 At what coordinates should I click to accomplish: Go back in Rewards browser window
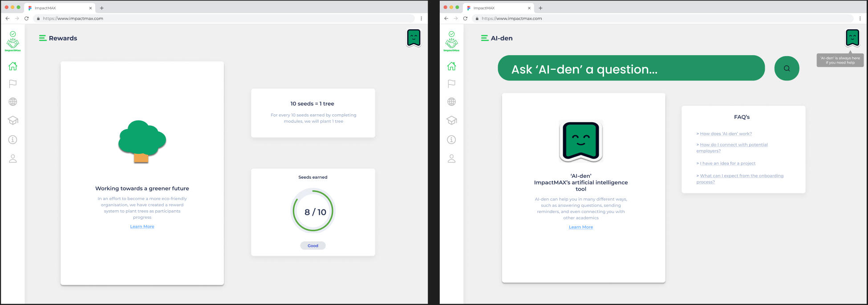tap(7, 19)
